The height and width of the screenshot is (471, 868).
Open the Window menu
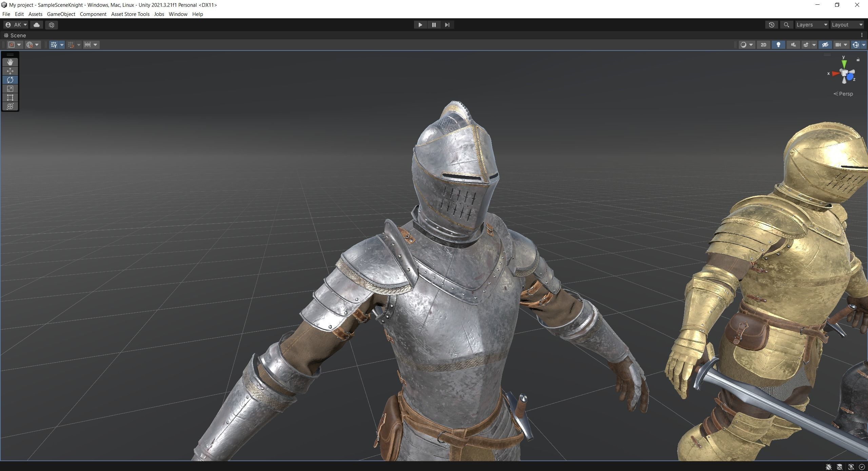(178, 14)
